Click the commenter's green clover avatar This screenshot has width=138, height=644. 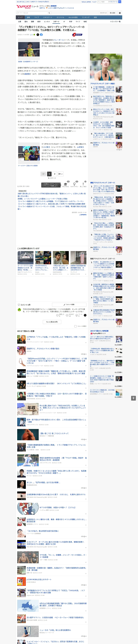click(19, 310)
